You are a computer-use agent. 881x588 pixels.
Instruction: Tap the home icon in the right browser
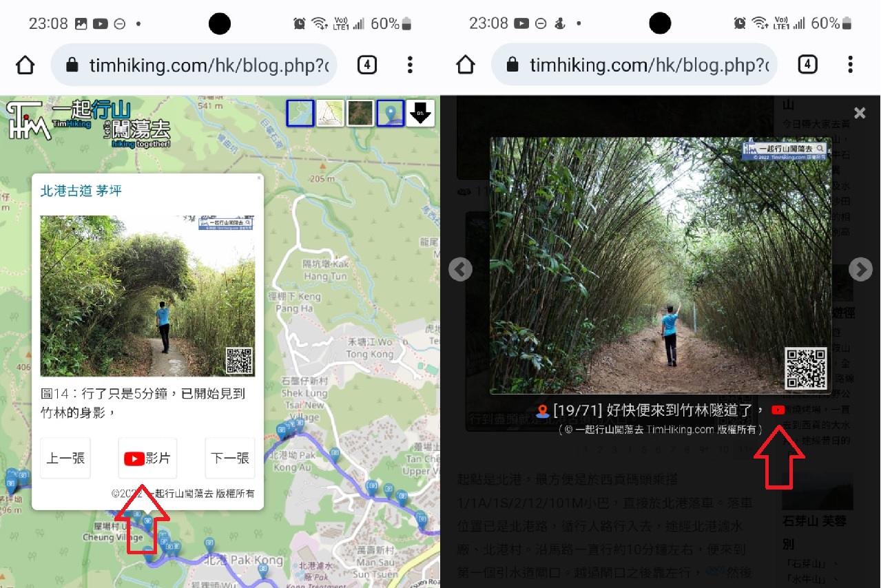pyautogui.click(x=466, y=65)
